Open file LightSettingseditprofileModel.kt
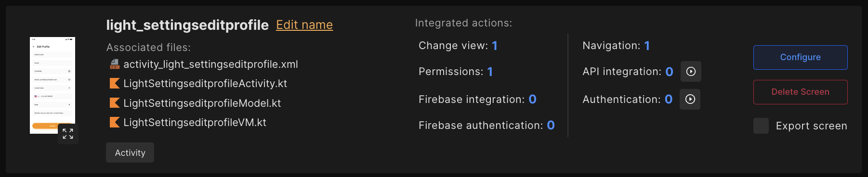 202,103
